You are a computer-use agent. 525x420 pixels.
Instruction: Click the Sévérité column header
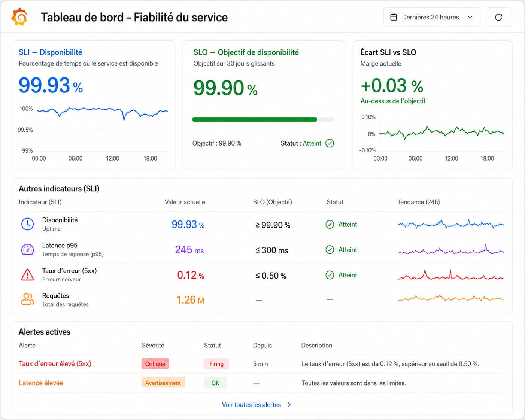[153, 345]
